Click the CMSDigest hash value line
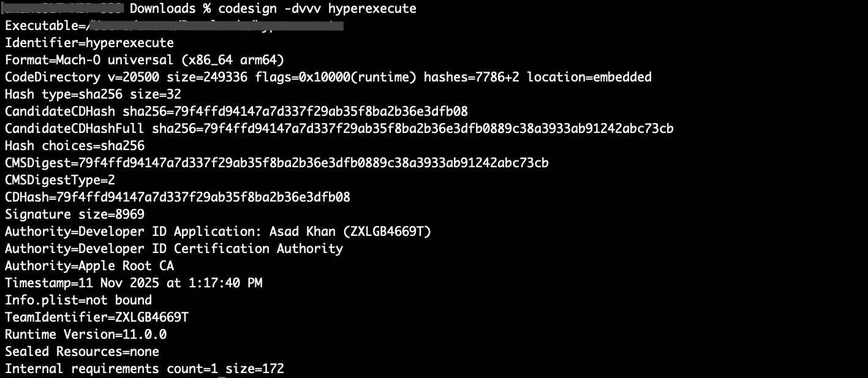This screenshot has width=868, height=378. pos(276,163)
